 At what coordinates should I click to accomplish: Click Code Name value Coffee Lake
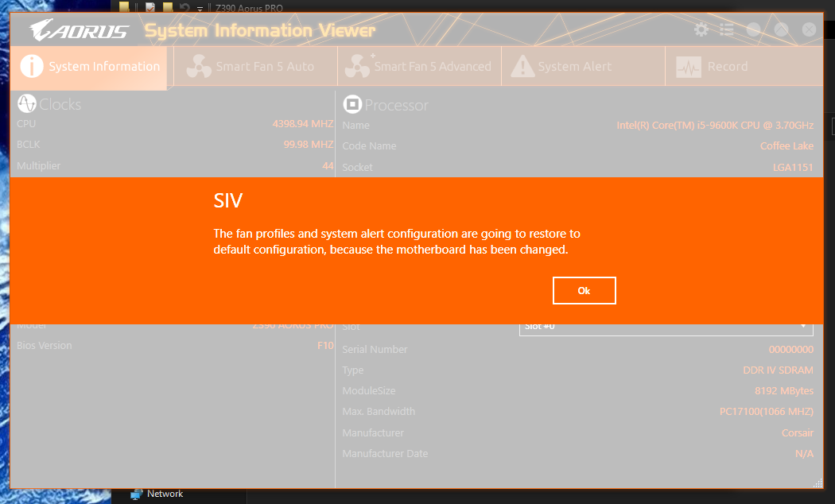[x=786, y=145]
